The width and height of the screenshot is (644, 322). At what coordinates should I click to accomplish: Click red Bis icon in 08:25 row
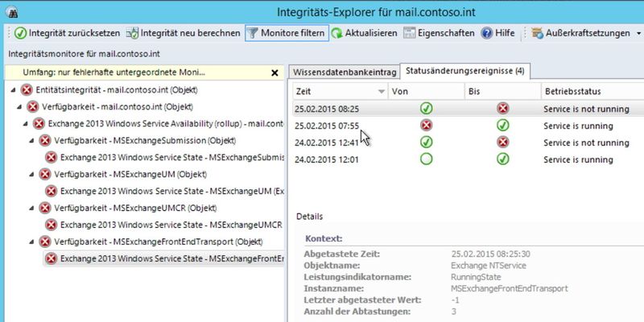(502, 109)
